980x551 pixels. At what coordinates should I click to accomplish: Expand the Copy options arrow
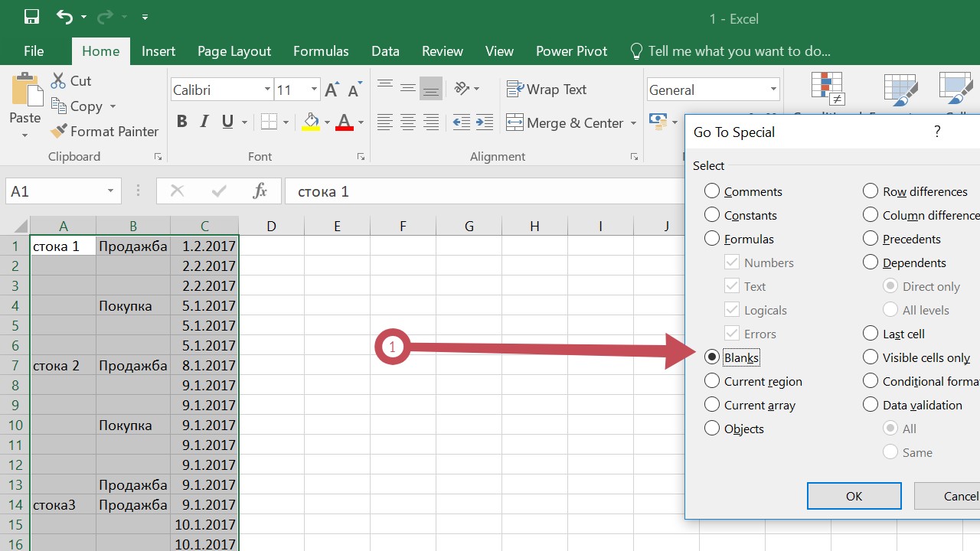click(113, 106)
